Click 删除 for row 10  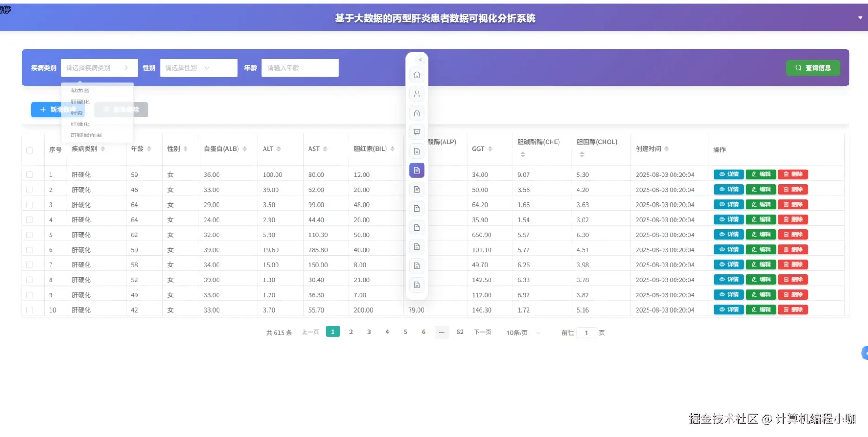(793, 310)
